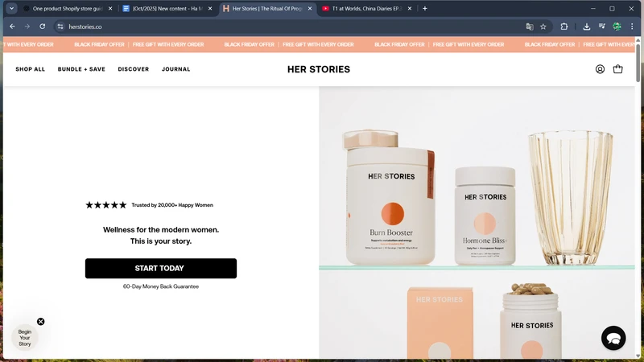The width and height of the screenshot is (644, 362).
Task: Click the START TODAY button
Action: [160, 268]
